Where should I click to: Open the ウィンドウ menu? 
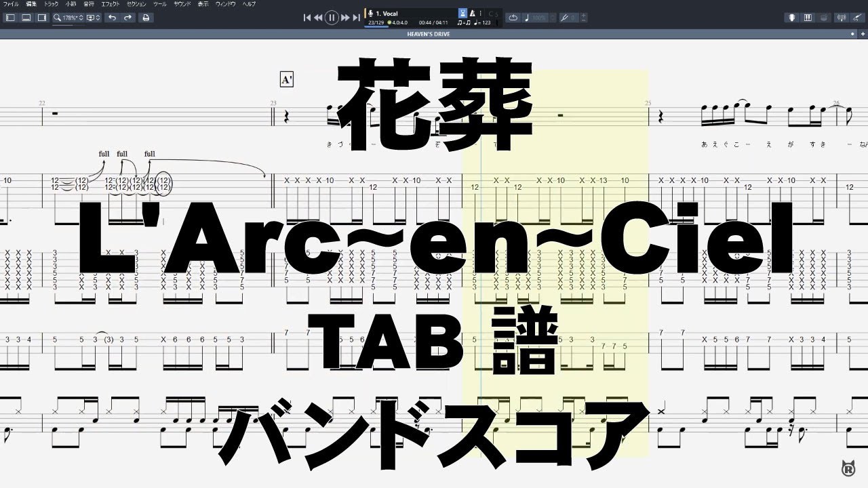coord(225,4)
